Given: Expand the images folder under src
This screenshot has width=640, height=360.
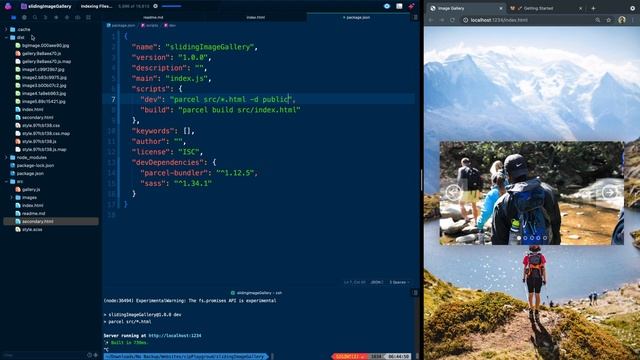Looking at the screenshot, I should coord(11,198).
